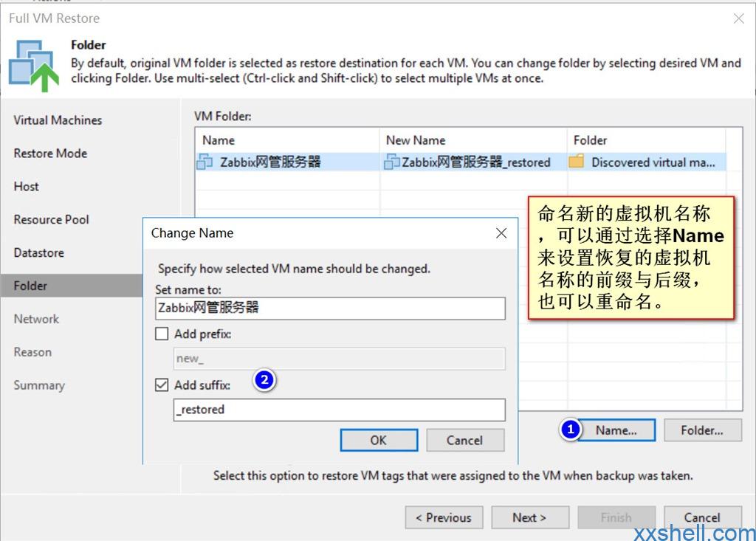Go to the Host wizard step
The width and height of the screenshot is (756, 541).
point(26,187)
